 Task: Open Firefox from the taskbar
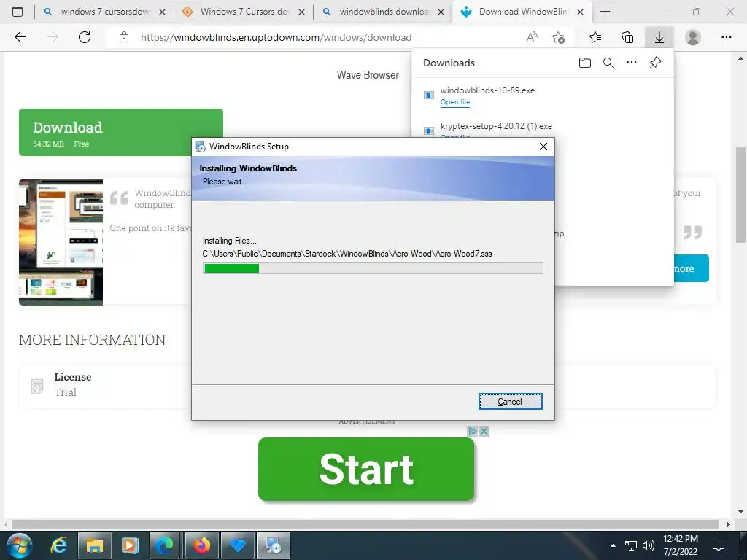point(201,545)
